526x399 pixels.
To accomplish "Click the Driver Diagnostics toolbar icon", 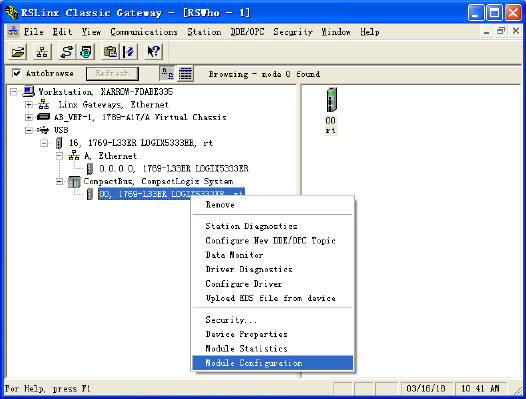I will [86, 52].
